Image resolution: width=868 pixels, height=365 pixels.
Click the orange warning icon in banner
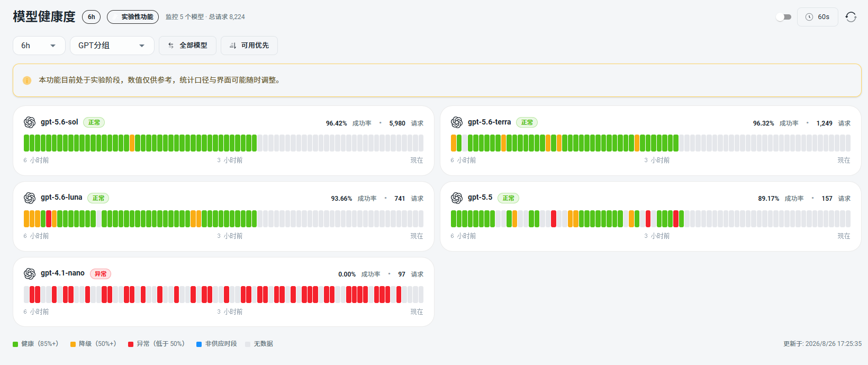pyautogui.click(x=27, y=81)
